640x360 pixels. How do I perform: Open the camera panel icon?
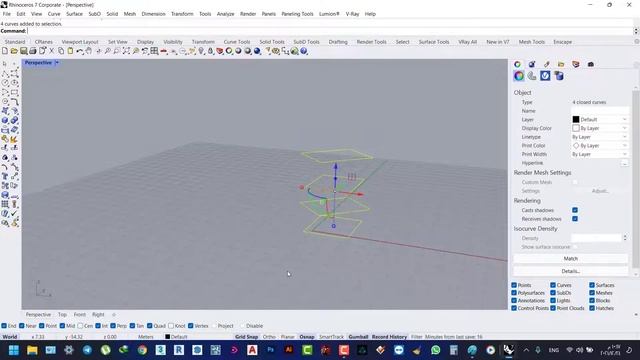(591, 64)
